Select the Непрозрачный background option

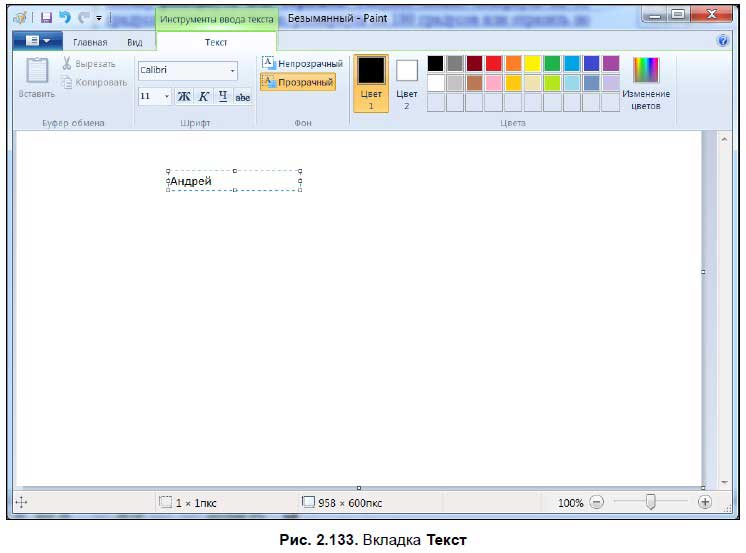(302, 63)
